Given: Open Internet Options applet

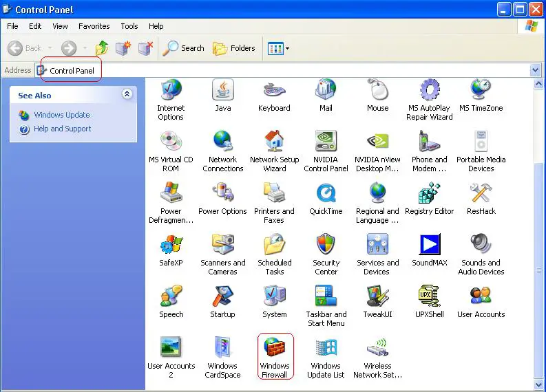Looking at the screenshot, I should point(171,100).
